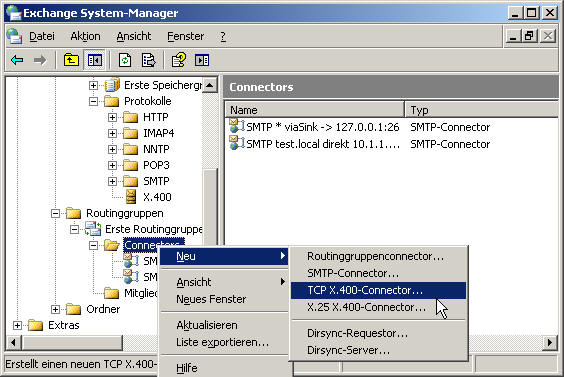
Task: Collapse the Erste Routinggruppe node
Action: (74, 229)
